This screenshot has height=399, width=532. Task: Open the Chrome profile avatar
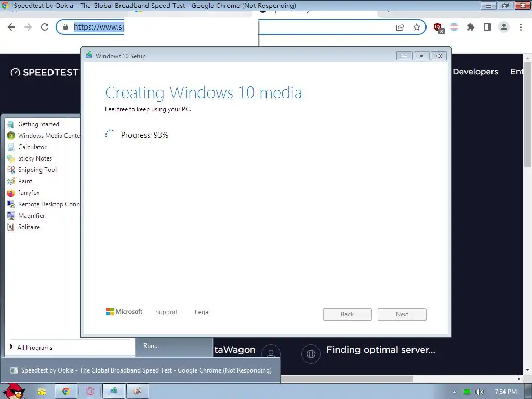point(504,27)
